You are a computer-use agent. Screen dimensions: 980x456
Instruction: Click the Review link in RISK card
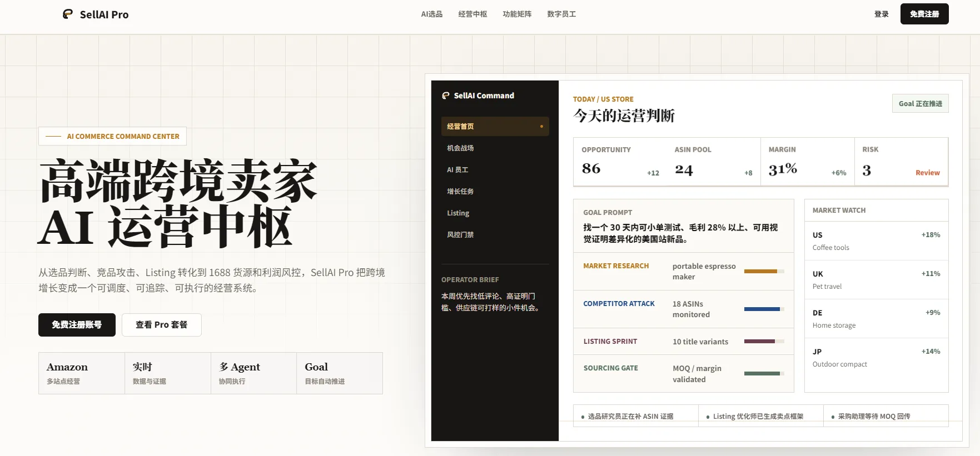click(x=928, y=173)
